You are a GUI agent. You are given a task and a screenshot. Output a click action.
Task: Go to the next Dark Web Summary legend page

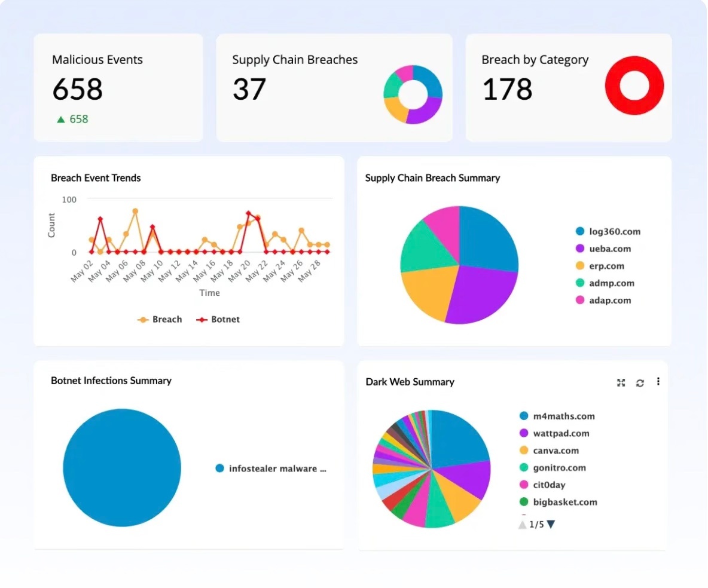(550, 524)
